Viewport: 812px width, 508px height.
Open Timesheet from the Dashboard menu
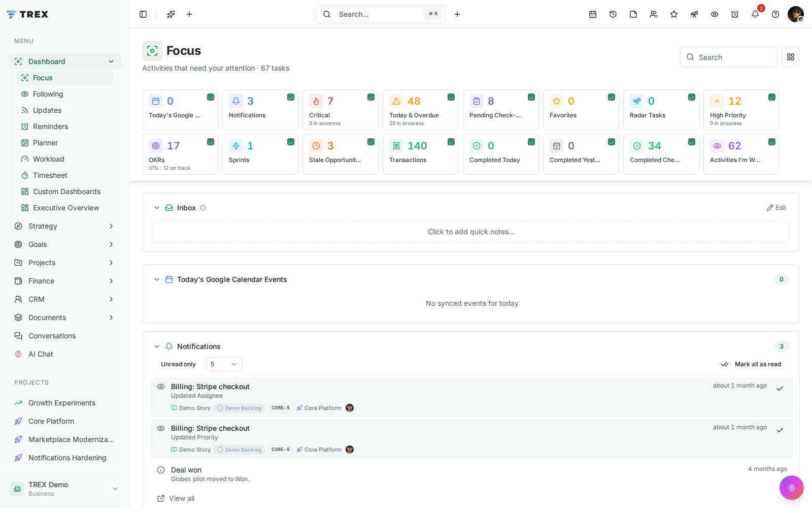pos(64,175)
